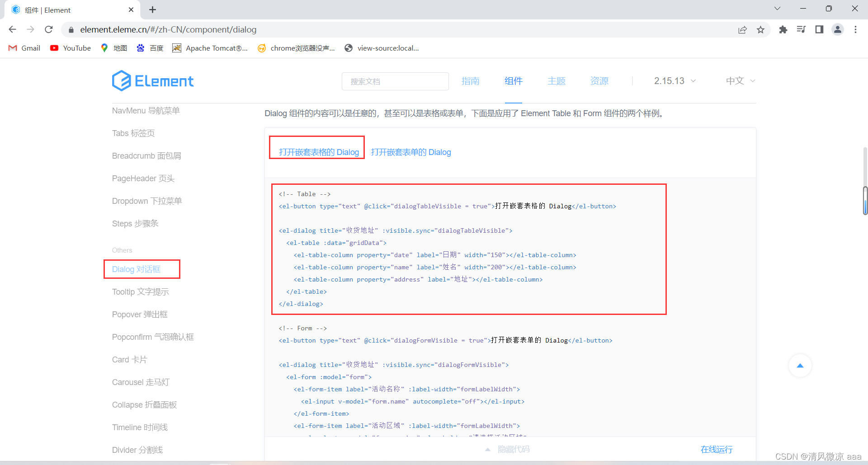Open the Chrome profile avatar
Image resolution: width=868 pixels, height=465 pixels.
(838, 29)
